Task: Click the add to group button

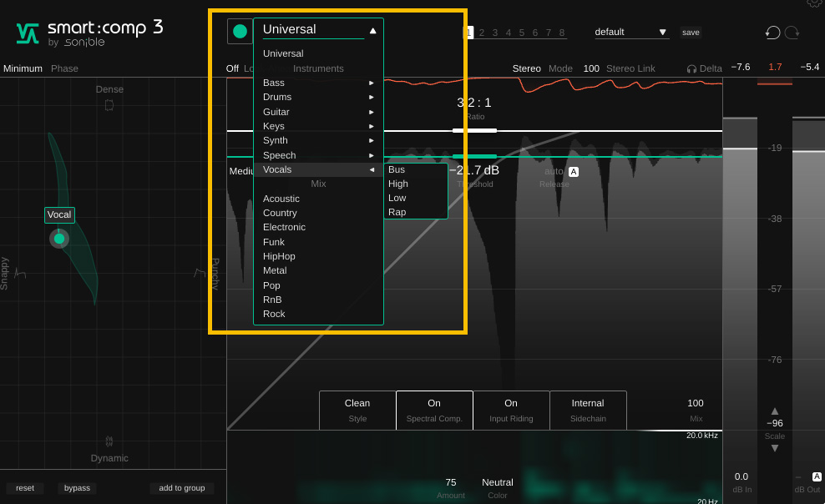Action: click(x=182, y=488)
